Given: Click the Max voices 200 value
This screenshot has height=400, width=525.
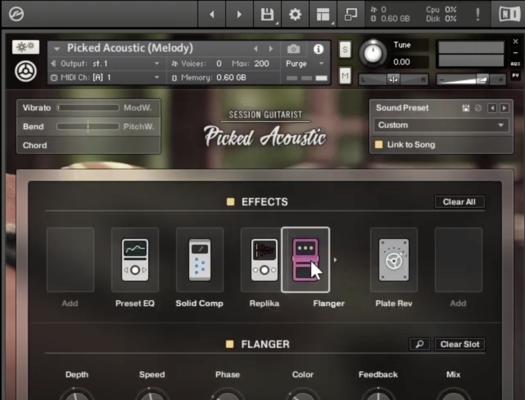Looking at the screenshot, I should (261, 64).
